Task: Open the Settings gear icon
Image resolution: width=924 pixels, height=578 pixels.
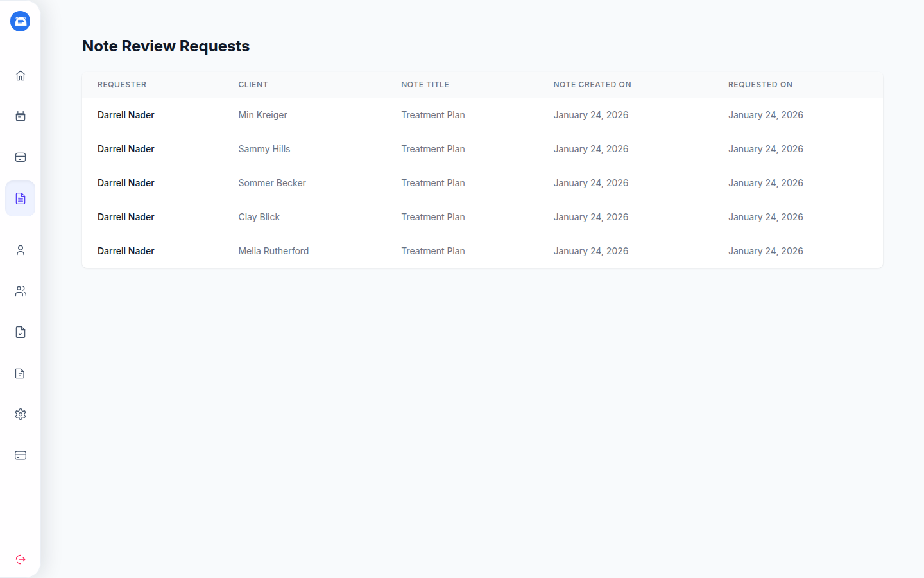Action: point(20,414)
